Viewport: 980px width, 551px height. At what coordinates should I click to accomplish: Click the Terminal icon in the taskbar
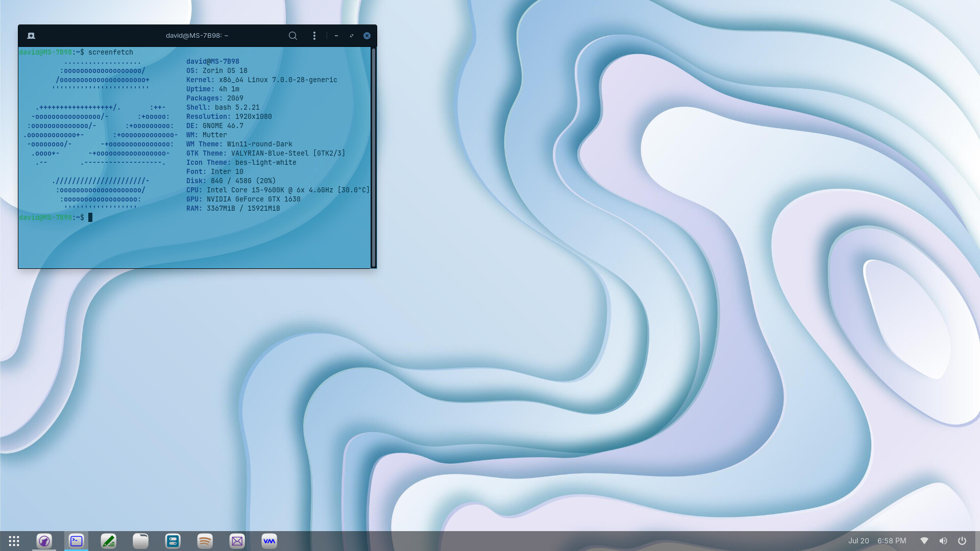[77, 541]
